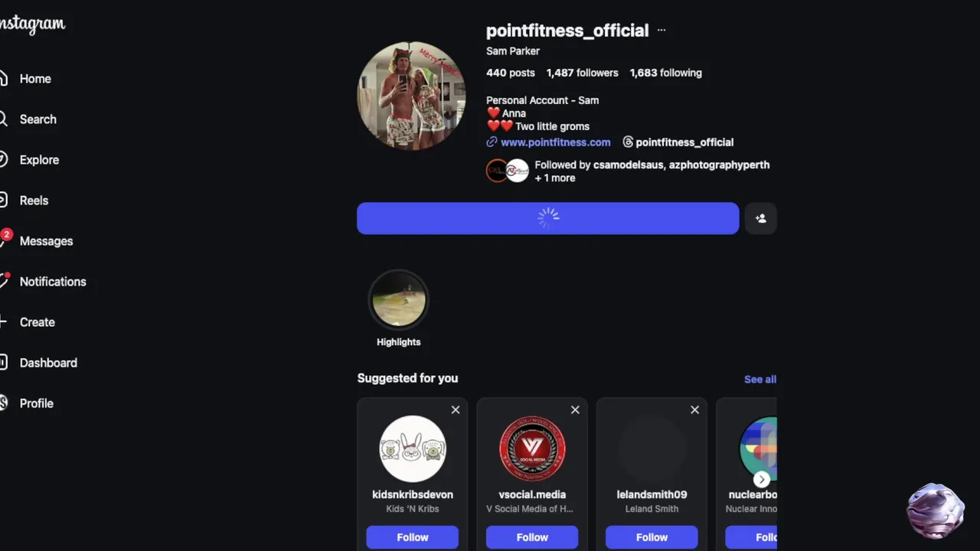980x551 pixels.
Task: Follow the kidsnkribsdevon account
Action: (413, 537)
